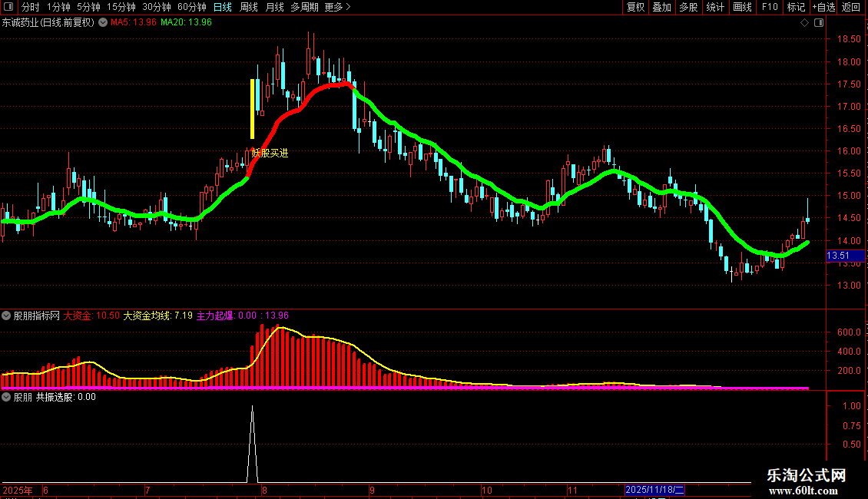Add stock to watchlist with +自选

pos(823,7)
